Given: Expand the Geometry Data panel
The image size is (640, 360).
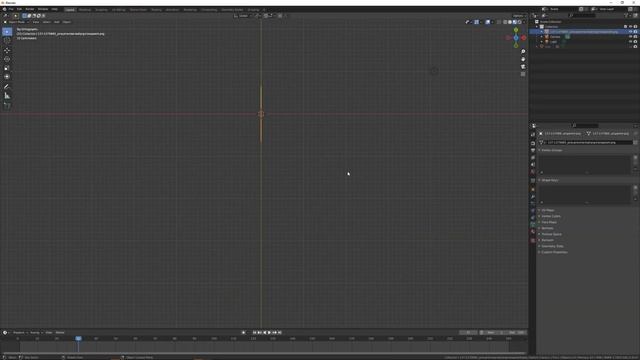Looking at the screenshot, I should point(552,246).
